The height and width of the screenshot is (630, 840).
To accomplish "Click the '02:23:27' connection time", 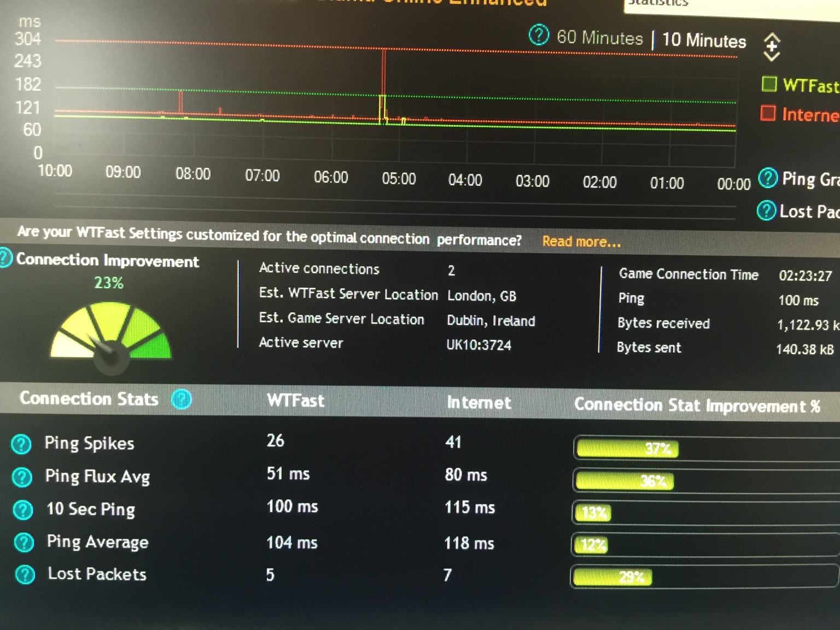I will (806, 276).
